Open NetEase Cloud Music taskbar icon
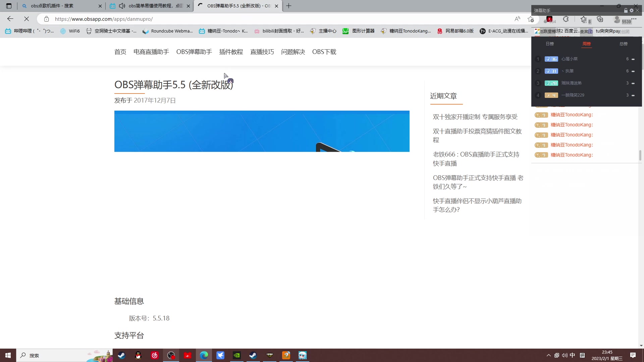Screen dimensions: 644x362 [x=154, y=355]
